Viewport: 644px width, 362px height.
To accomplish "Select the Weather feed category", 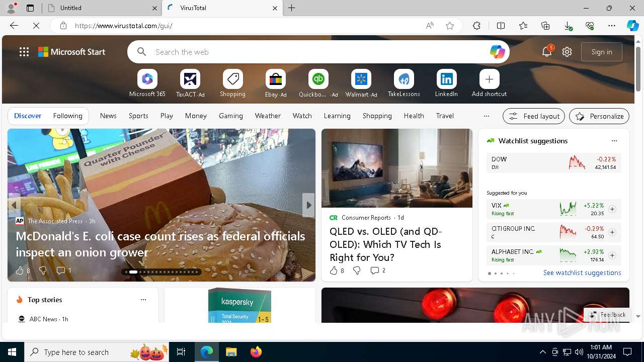I will pyautogui.click(x=268, y=116).
